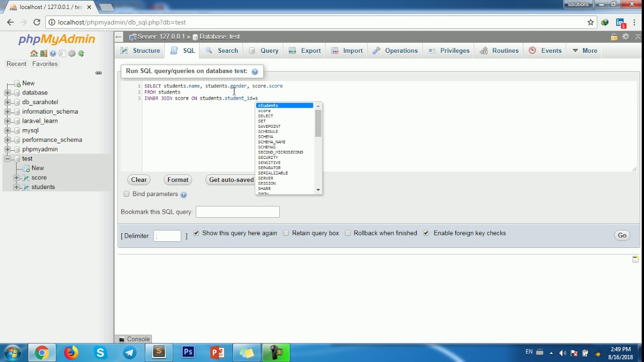This screenshot has height=362, width=644.
Task: Open the Query tab
Action: (264, 51)
